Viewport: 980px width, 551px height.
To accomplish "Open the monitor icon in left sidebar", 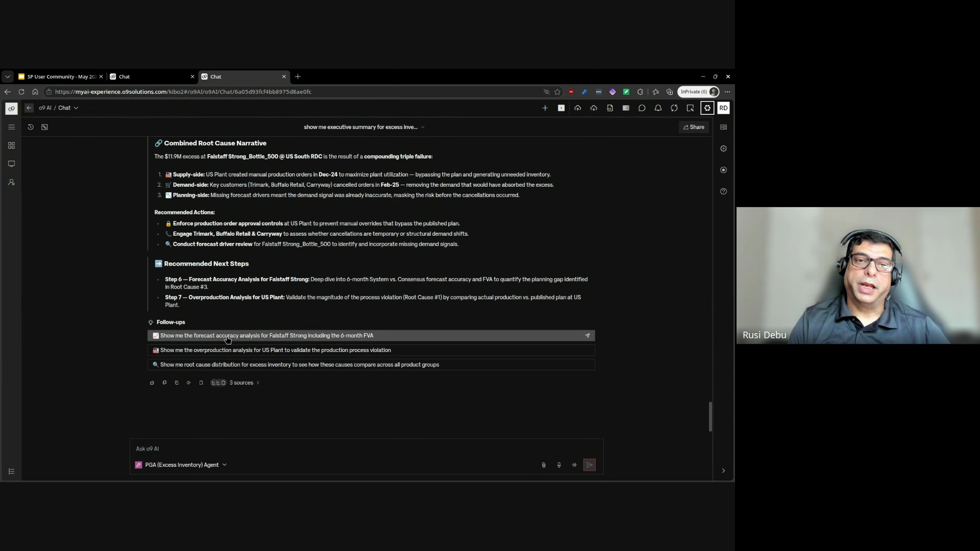I will pyautogui.click(x=11, y=164).
